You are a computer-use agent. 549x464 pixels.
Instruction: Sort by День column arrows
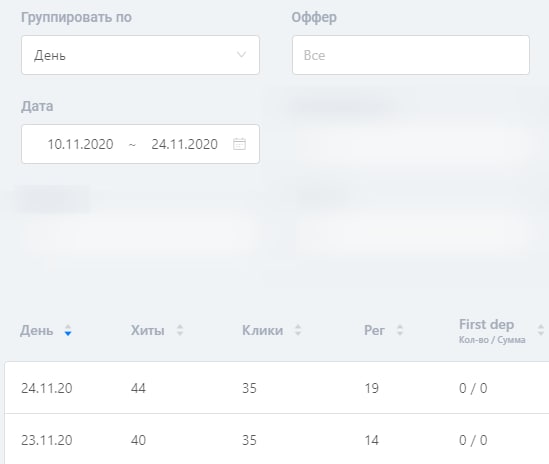68,330
